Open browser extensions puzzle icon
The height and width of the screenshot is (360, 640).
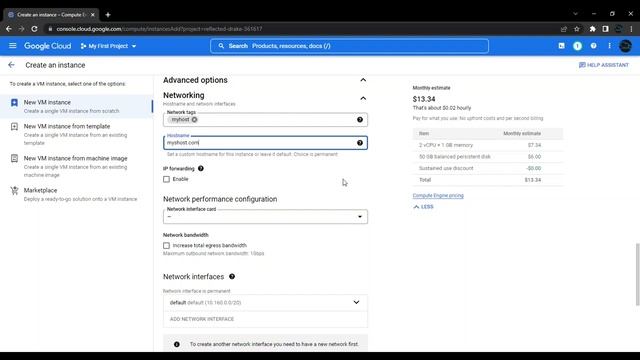pos(593,29)
